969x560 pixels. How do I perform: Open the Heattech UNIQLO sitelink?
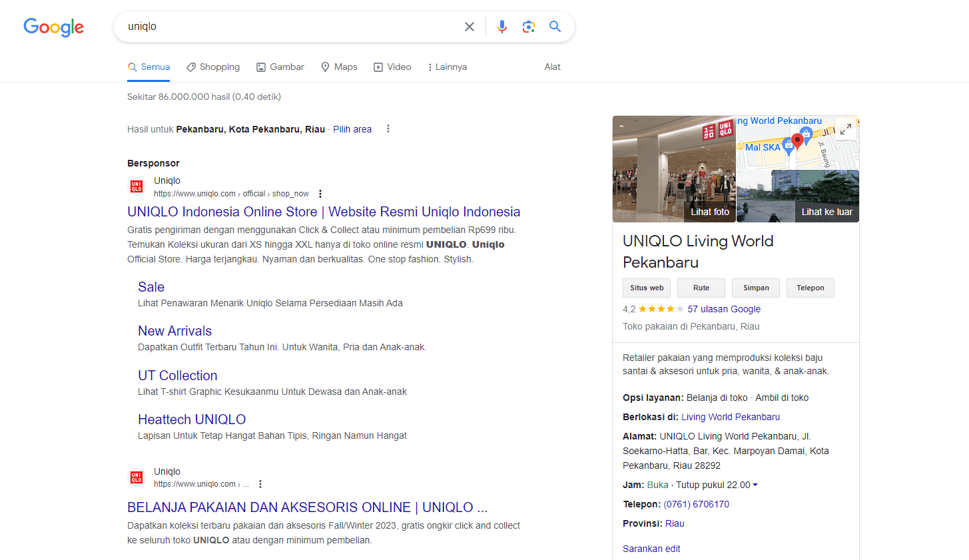[192, 420]
